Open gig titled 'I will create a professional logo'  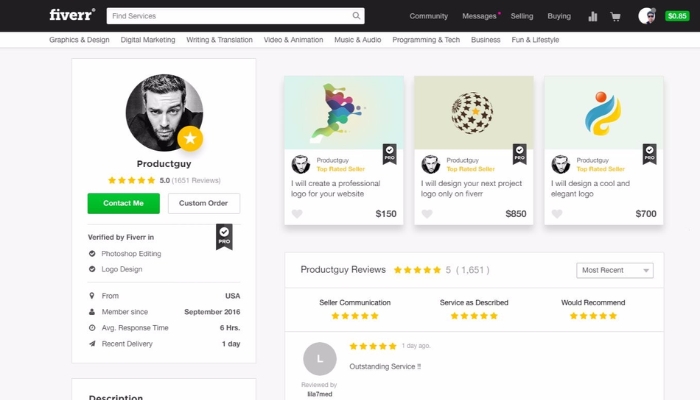(x=336, y=188)
